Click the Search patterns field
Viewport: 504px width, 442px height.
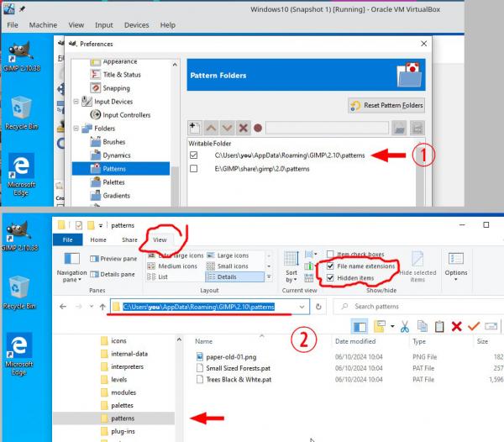point(417,307)
